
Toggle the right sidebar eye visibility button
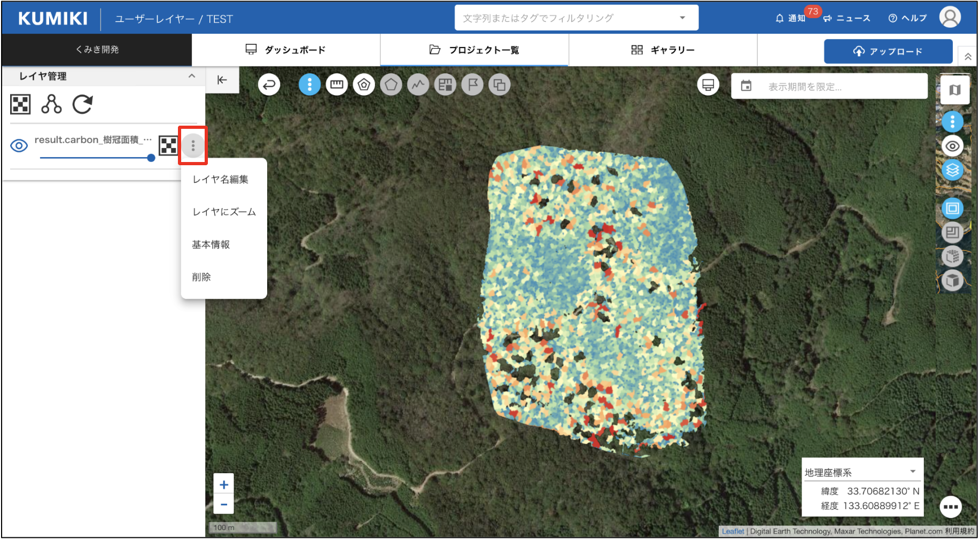click(x=952, y=146)
